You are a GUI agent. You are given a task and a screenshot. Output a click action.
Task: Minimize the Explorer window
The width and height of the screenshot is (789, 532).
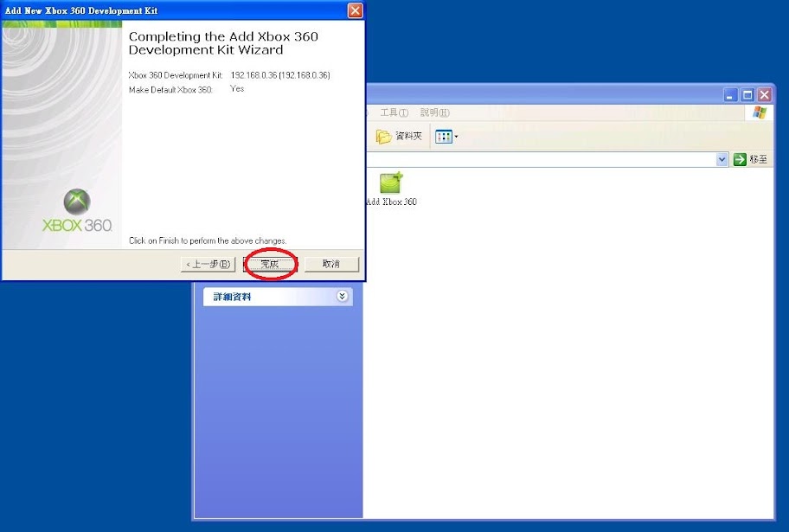point(730,94)
